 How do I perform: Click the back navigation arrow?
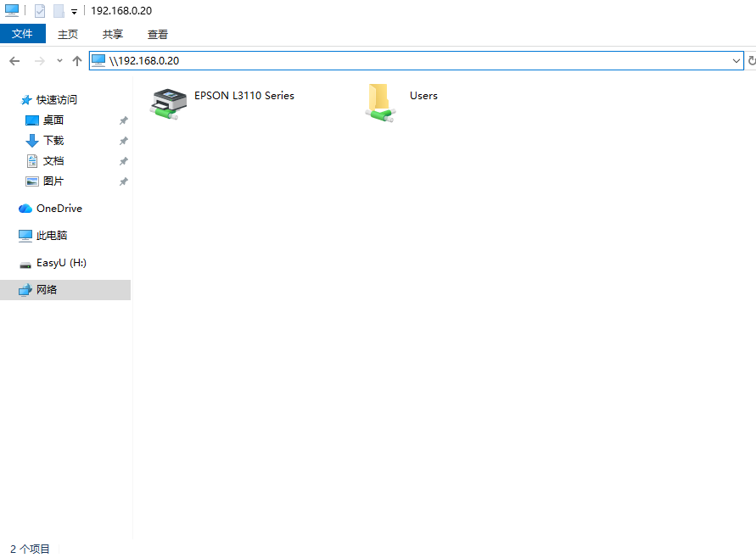click(x=14, y=61)
